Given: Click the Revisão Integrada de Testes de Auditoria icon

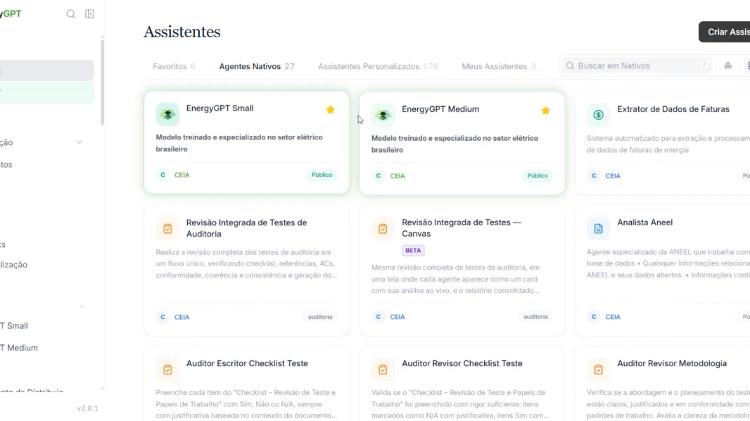Looking at the screenshot, I should (x=167, y=229).
